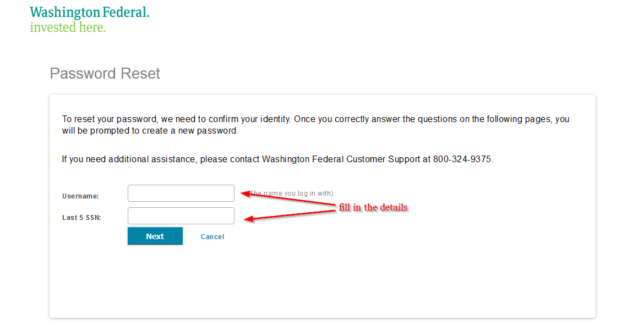Click the "To reset your password" sentence

(315, 125)
